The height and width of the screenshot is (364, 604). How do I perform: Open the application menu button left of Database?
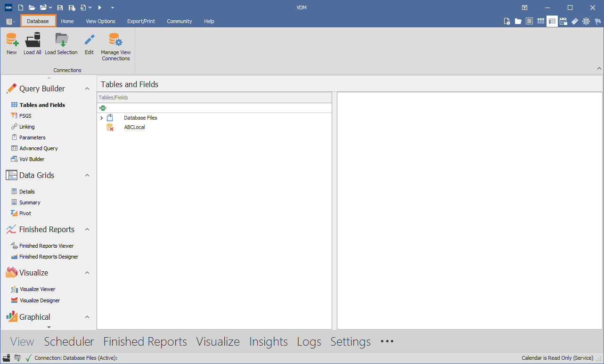click(x=10, y=21)
